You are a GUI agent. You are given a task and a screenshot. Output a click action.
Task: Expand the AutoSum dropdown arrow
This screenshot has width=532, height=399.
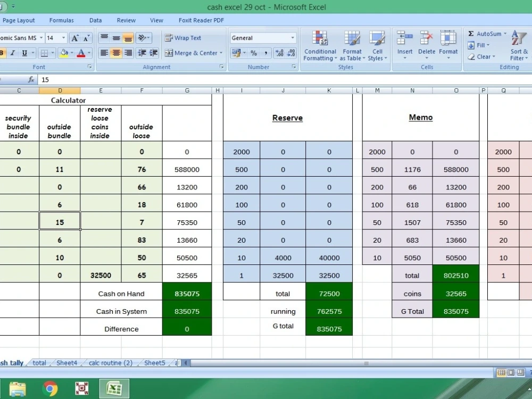[505, 34]
